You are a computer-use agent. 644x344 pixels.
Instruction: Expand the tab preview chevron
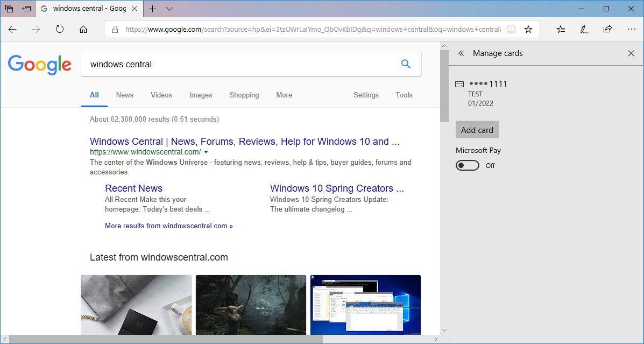coord(169,9)
